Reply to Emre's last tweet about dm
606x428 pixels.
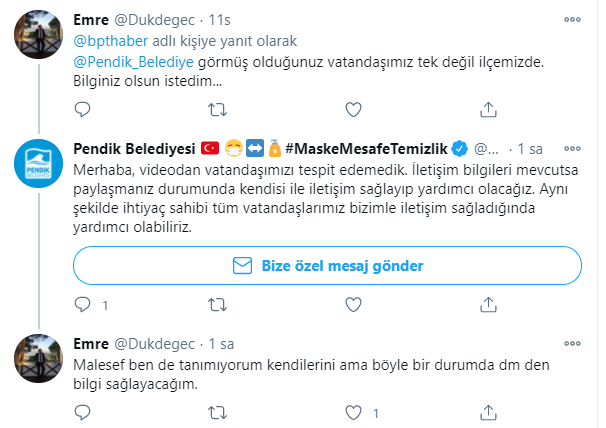83,410
